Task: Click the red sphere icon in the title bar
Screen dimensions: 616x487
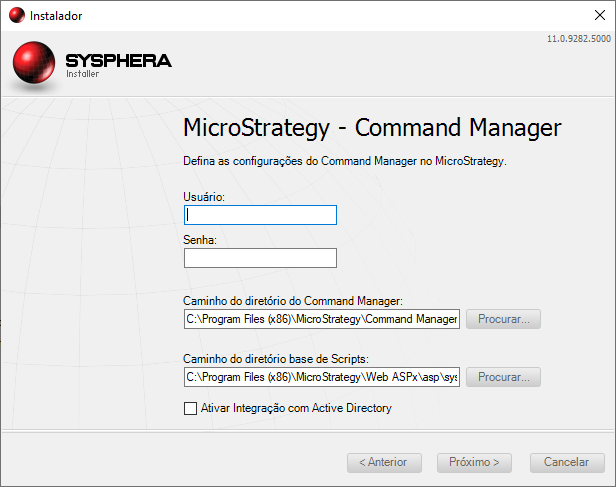Action: [16, 15]
